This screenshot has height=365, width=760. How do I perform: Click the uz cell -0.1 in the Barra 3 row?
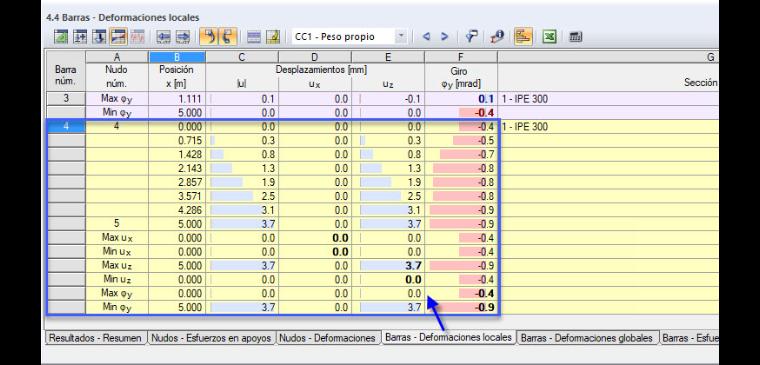pyautogui.click(x=388, y=99)
